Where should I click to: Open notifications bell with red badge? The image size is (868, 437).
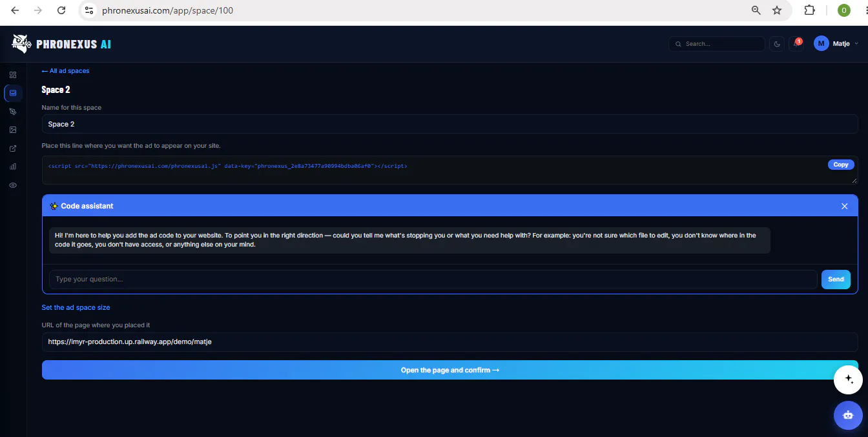pyautogui.click(x=796, y=44)
